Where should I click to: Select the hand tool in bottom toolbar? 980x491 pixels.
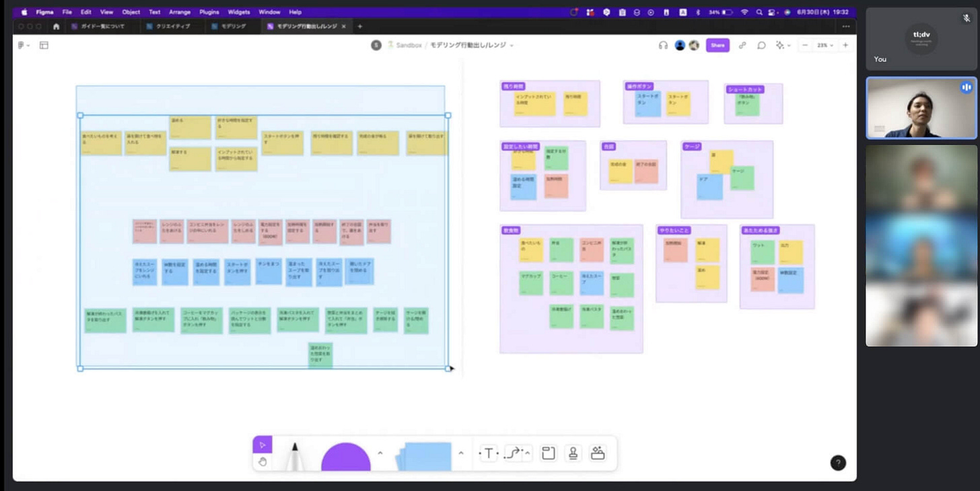pyautogui.click(x=262, y=461)
